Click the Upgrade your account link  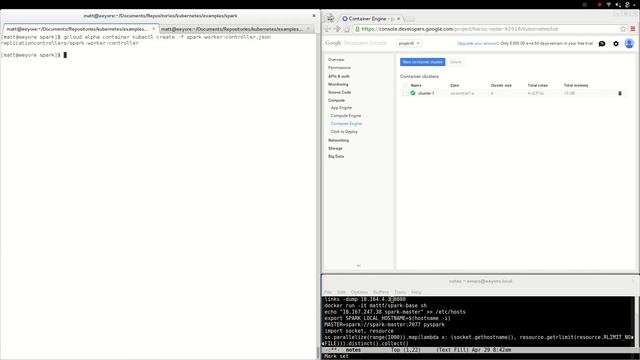tap(478, 43)
